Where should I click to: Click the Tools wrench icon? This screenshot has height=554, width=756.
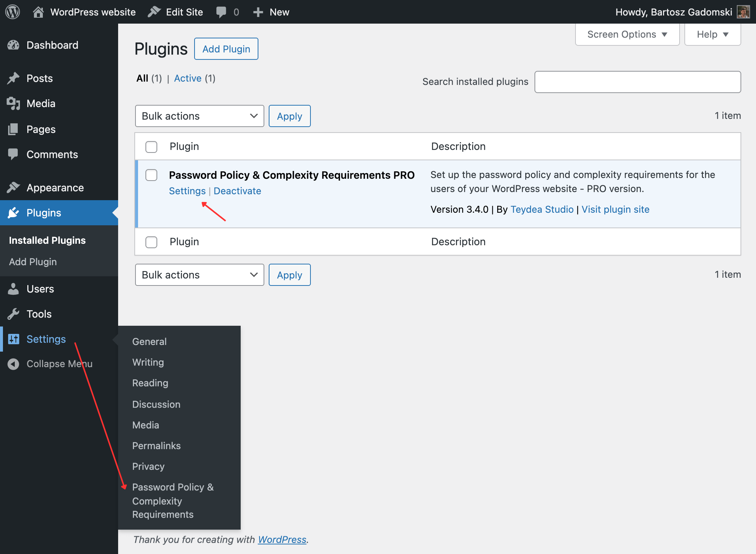pyautogui.click(x=13, y=314)
